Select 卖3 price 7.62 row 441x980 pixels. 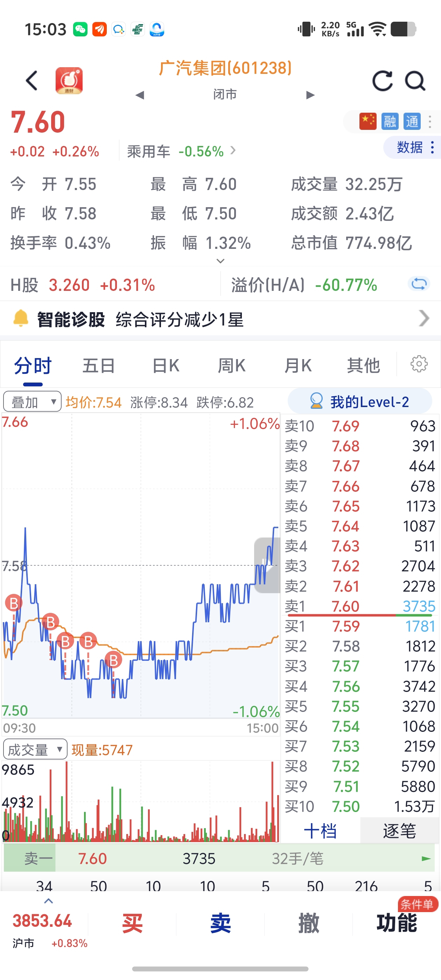(x=359, y=566)
